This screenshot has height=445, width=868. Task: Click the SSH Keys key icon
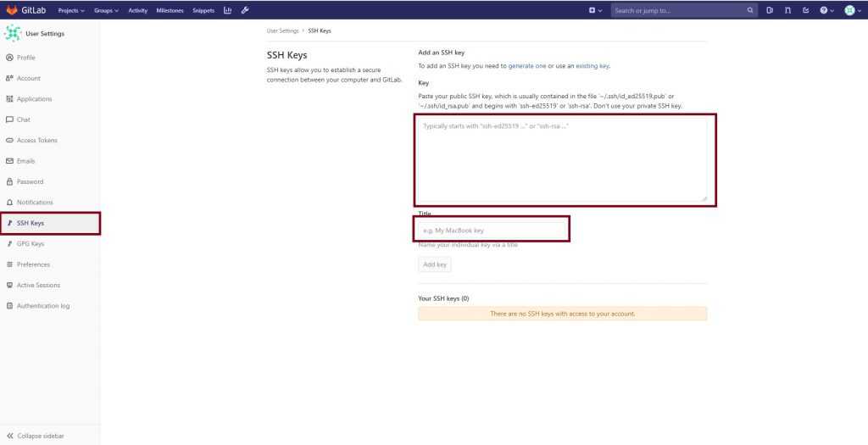coord(8,223)
